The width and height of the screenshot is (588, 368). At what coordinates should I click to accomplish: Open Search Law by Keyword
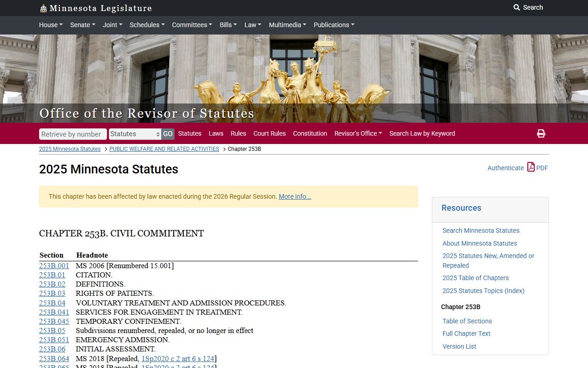click(x=422, y=133)
